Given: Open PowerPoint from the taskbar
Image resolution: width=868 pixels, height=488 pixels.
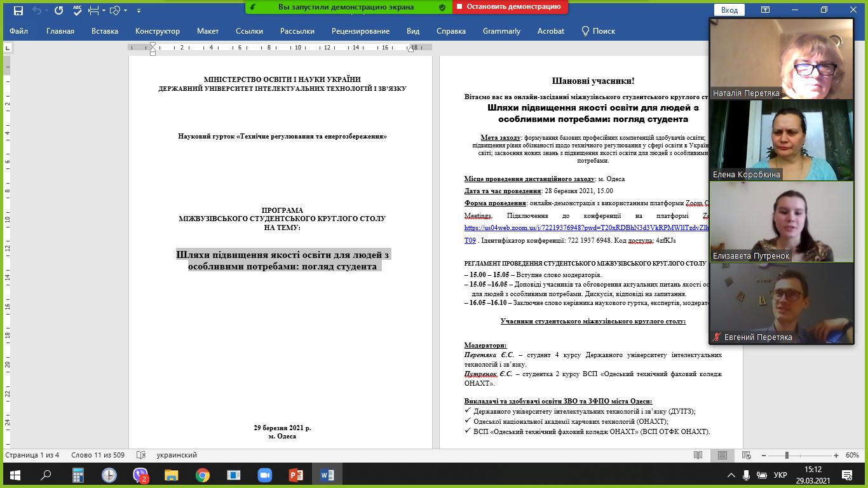Looking at the screenshot, I should click(x=295, y=475).
